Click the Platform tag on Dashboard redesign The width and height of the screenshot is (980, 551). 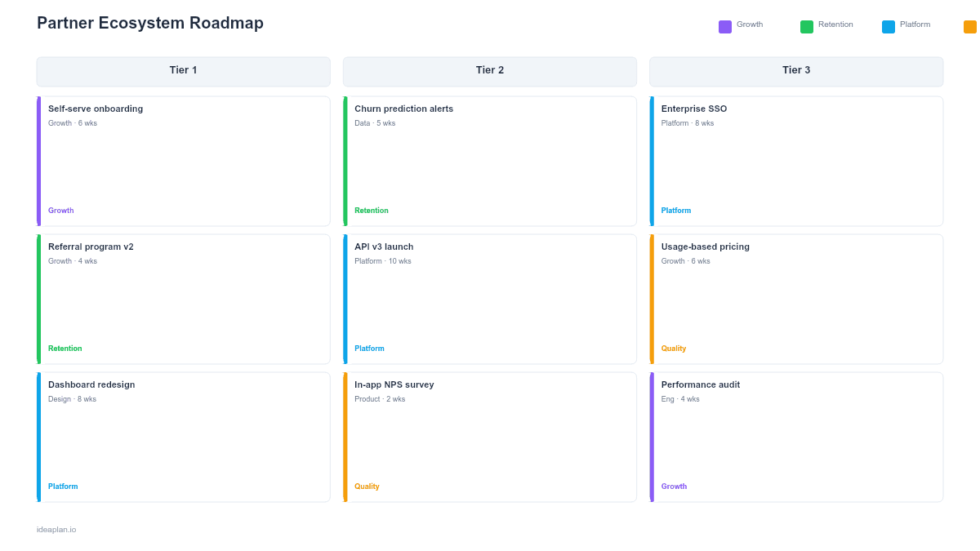tap(63, 486)
